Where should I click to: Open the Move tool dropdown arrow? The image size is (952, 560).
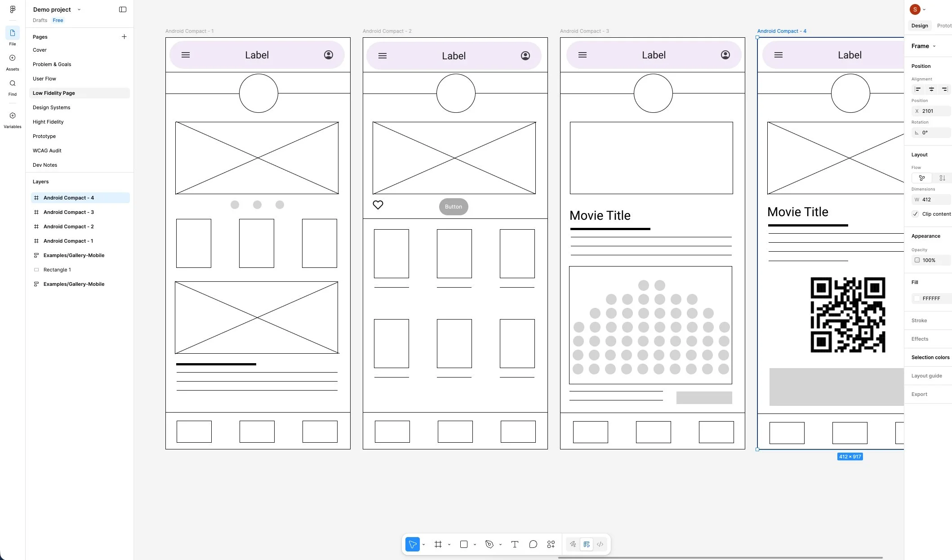[423, 544]
